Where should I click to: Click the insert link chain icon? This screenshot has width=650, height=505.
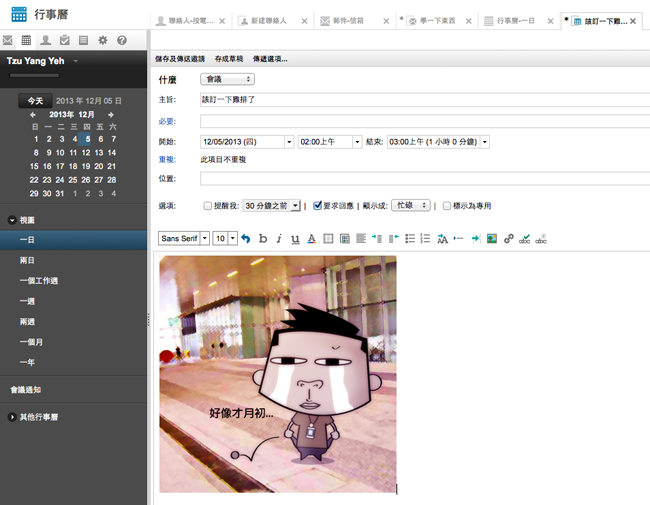[x=509, y=238]
